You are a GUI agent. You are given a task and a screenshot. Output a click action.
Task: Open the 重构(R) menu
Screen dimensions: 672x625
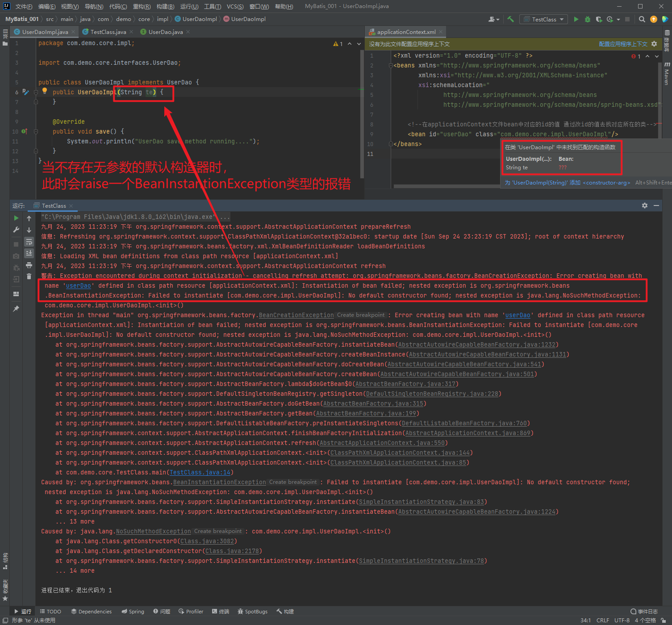[x=142, y=6]
